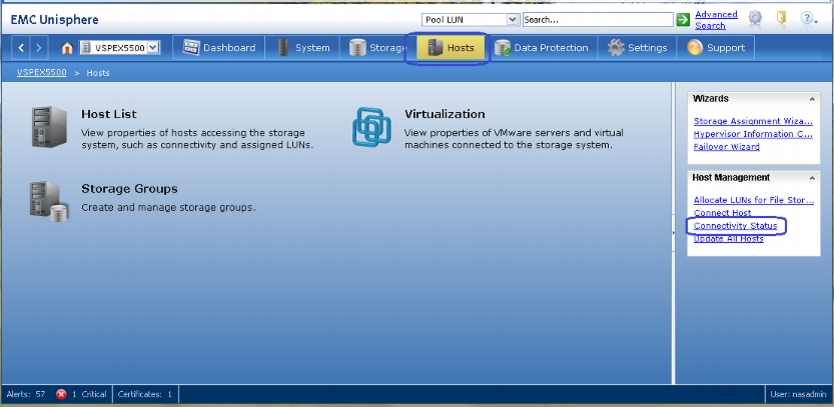Screen dimensions: 834x407
Task: Launch the Storage Assignment Wizard link
Action: pos(753,121)
